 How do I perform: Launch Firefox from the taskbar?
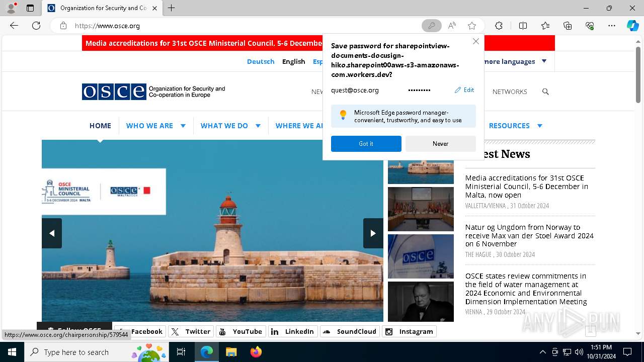[x=256, y=352]
